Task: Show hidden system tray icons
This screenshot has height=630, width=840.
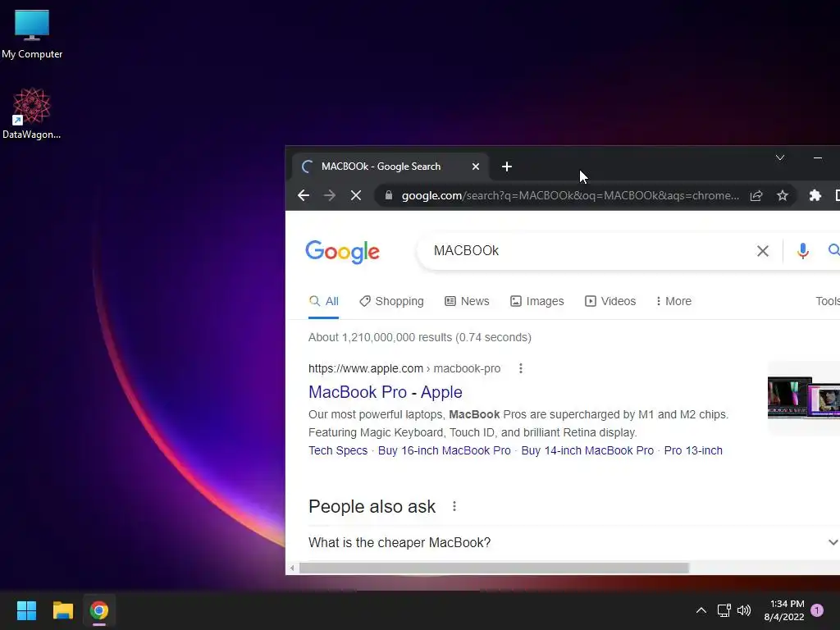Action: click(x=701, y=610)
